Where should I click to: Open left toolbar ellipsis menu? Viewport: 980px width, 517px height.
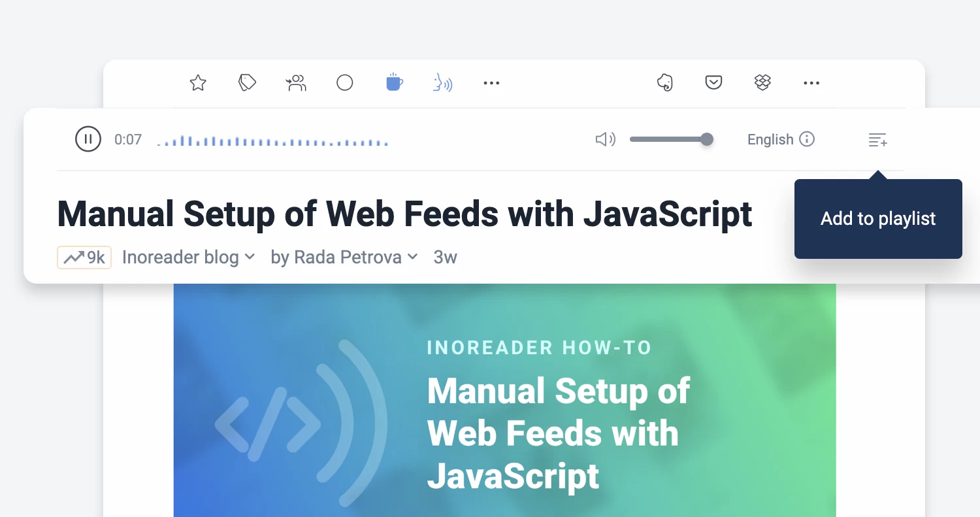(x=491, y=82)
